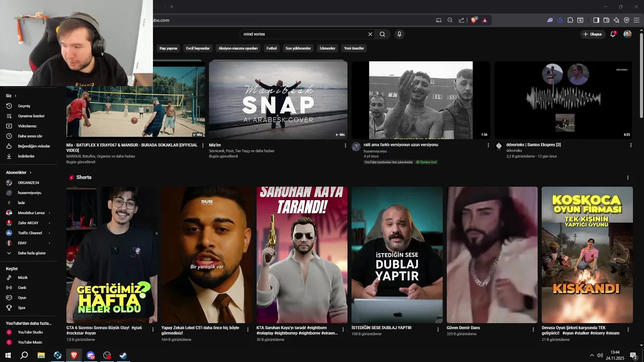Open YouTube notifications bell
Viewport: 644px width, 362px height.
click(x=613, y=34)
